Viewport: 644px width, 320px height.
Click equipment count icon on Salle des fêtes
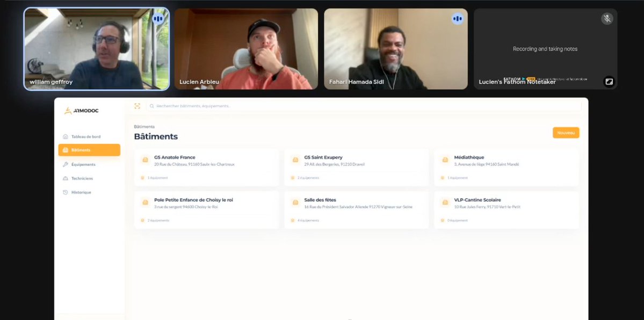point(293,220)
